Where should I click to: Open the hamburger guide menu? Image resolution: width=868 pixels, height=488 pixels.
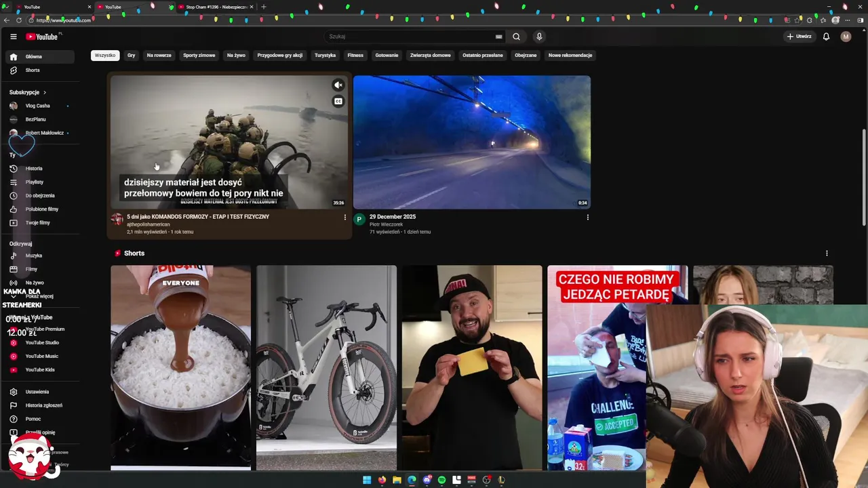[x=13, y=37]
